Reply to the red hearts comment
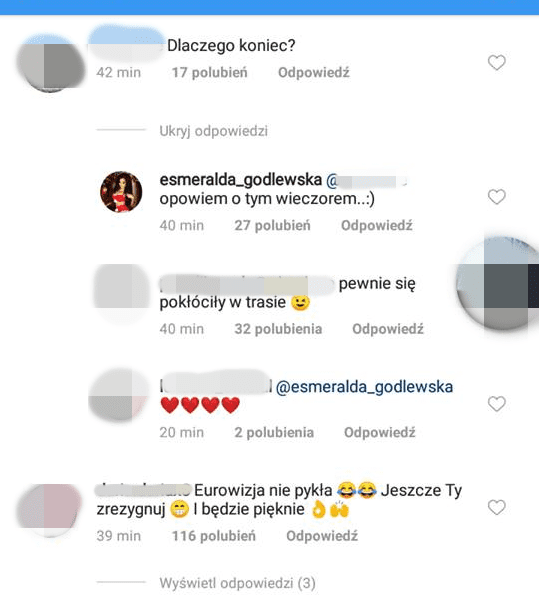 click(x=380, y=432)
